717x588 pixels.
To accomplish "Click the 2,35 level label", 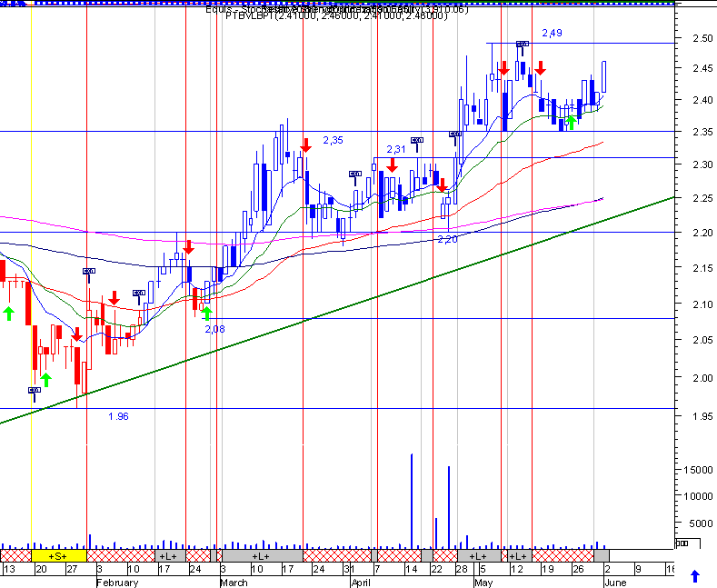I will pyautogui.click(x=333, y=140).
